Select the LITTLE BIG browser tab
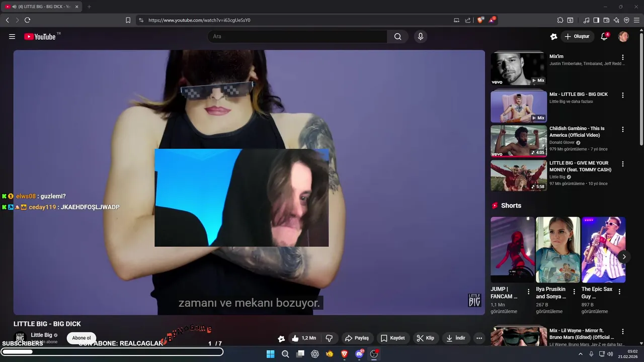 (42, 7)
